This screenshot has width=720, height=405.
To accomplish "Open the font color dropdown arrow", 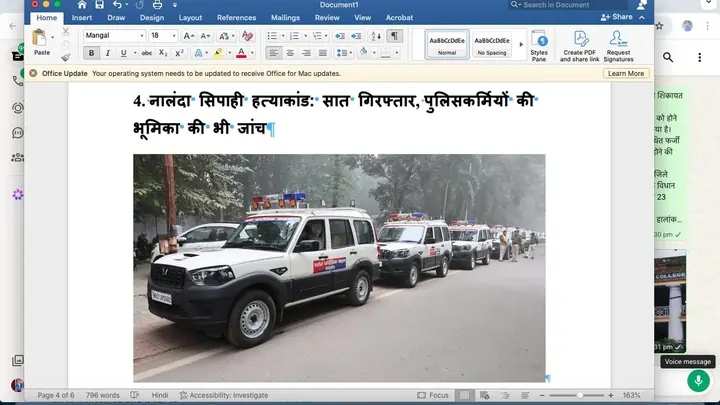I will click(252, 53).
